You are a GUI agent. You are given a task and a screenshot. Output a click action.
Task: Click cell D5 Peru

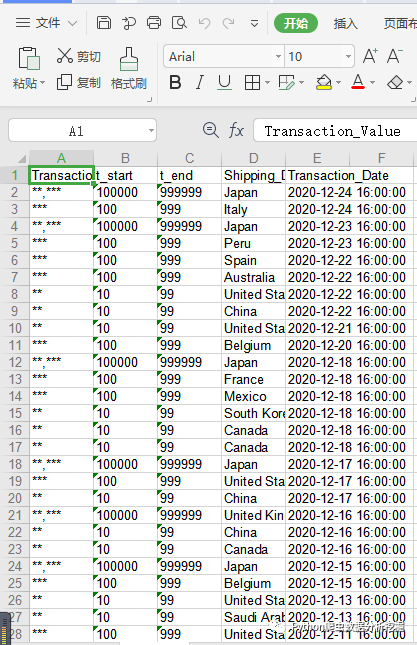click(254, 244)
